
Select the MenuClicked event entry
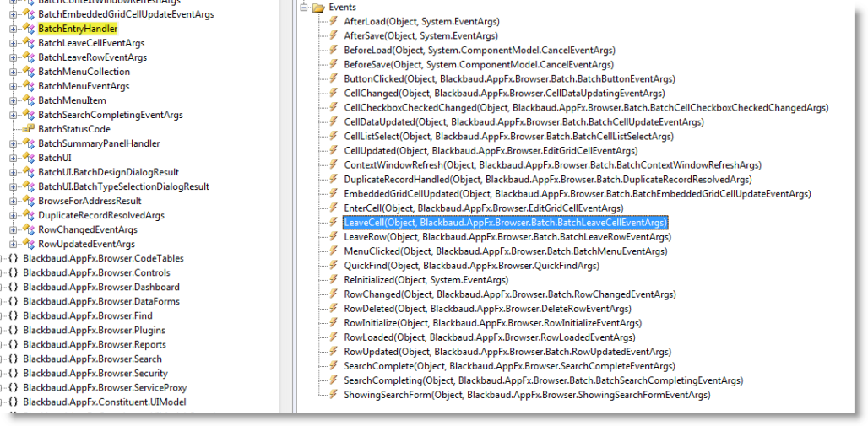pos(506,251)
